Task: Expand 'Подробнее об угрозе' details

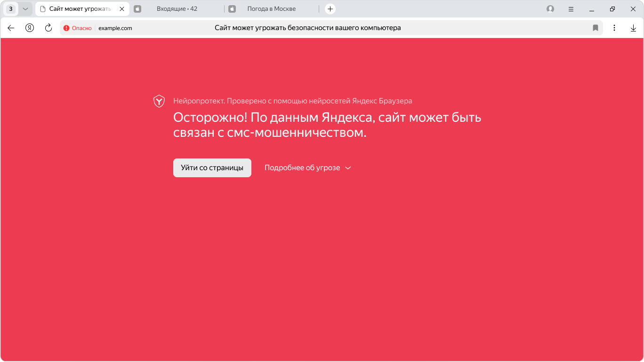Action: (x=308, y=168)
